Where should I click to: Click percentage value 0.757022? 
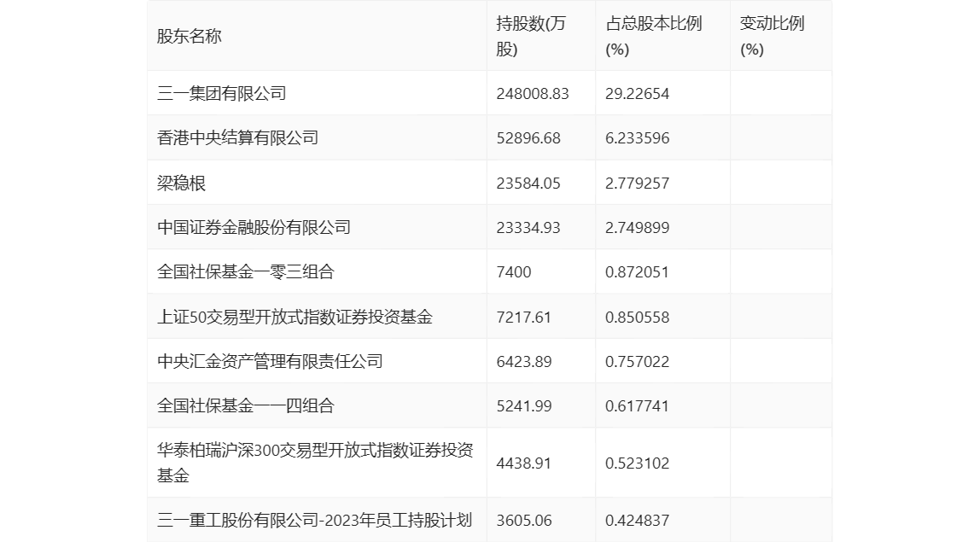pos(637,361)
